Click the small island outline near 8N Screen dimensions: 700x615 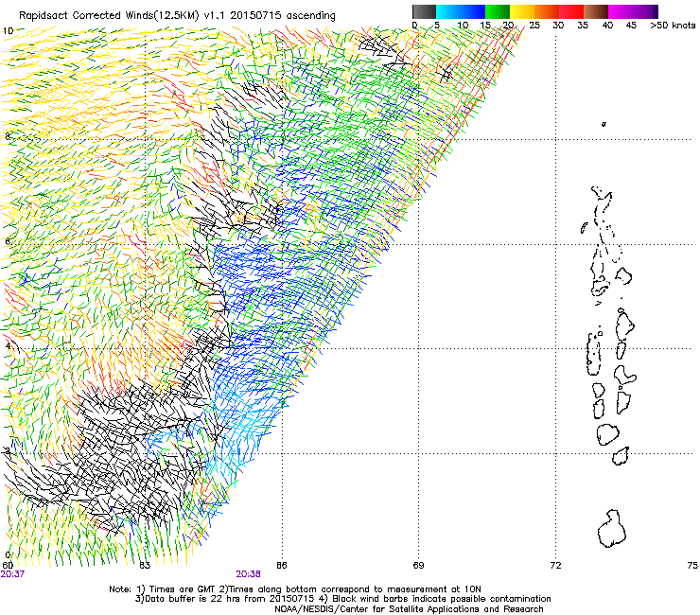point(604,124)
